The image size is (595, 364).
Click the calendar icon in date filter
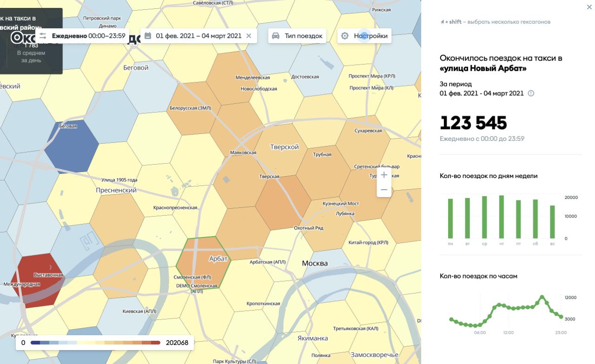(x=148, y=36)
